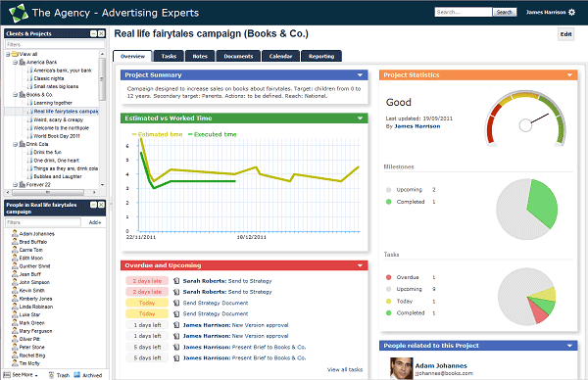This screenshot has height=380, width=588.
Task: Collapse the Project Statistics section arrow
Action: tap(569, 75)
